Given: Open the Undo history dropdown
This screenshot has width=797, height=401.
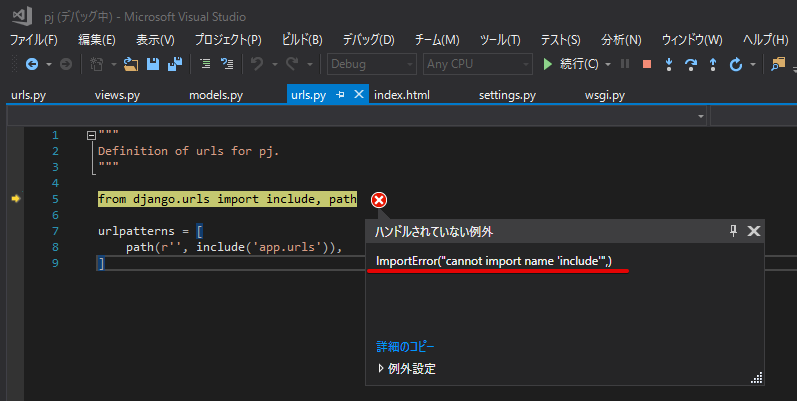Looking at the screenshot, I should tap(274, 65).
